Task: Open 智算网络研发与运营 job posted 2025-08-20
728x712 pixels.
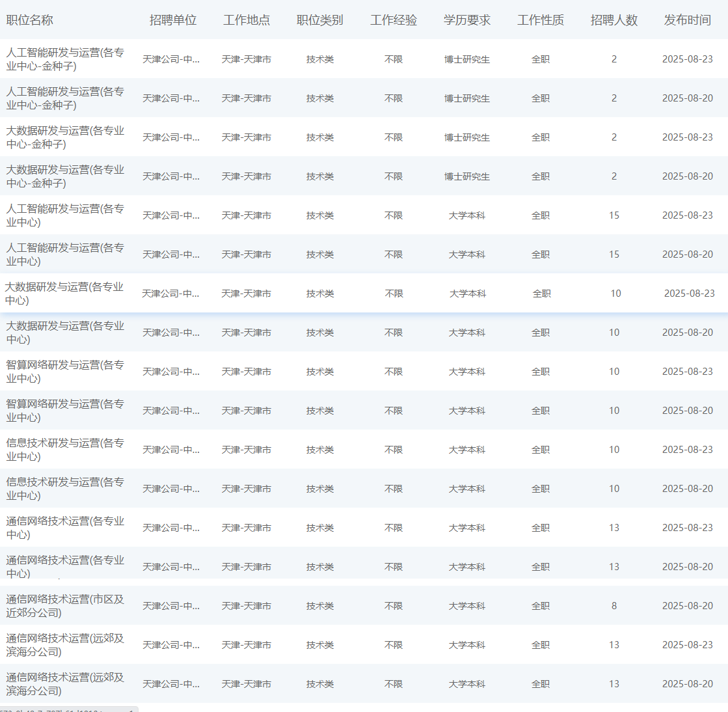Action: pyautogui.click(x=65, y=411)
